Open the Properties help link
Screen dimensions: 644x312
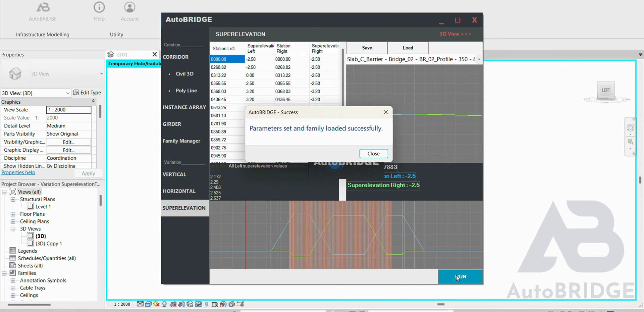click(x=18, y=172)
